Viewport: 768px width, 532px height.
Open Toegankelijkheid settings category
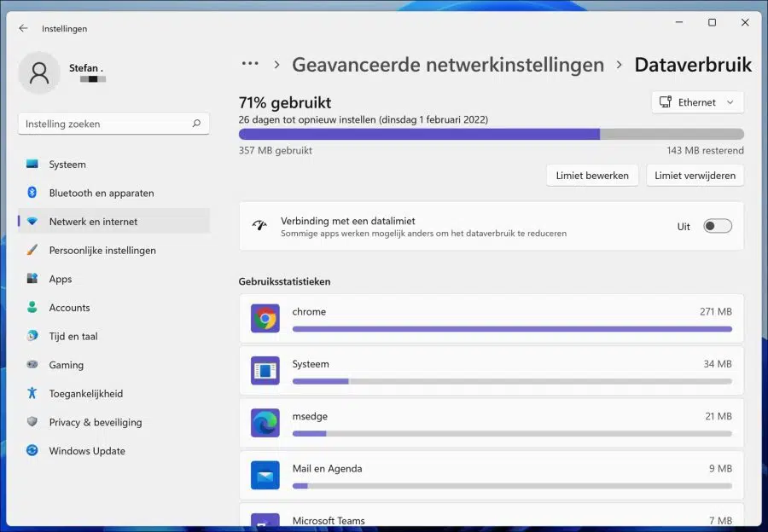point(113,394)
